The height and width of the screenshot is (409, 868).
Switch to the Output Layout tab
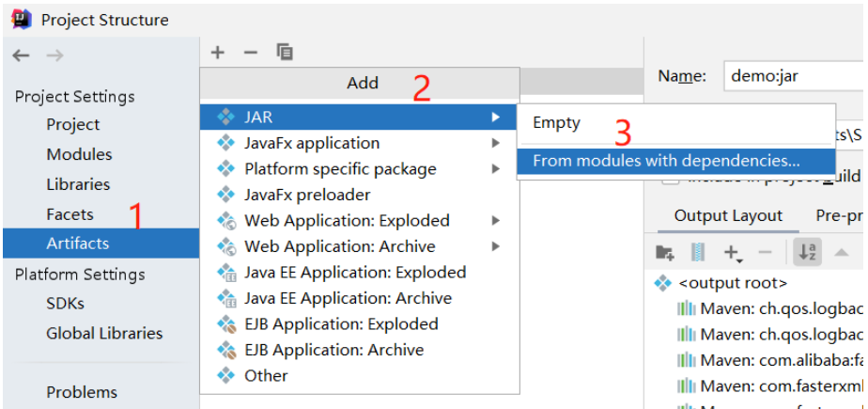click(728, 215)
